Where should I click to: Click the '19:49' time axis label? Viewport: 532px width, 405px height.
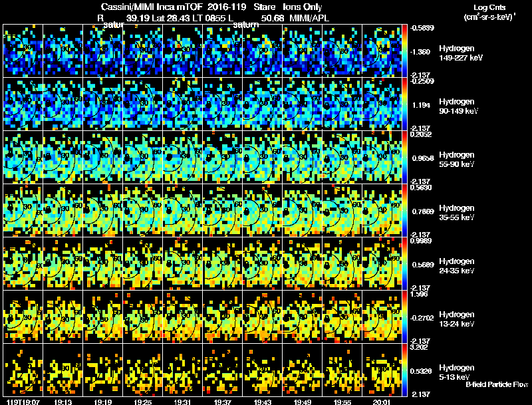point(303,402)
